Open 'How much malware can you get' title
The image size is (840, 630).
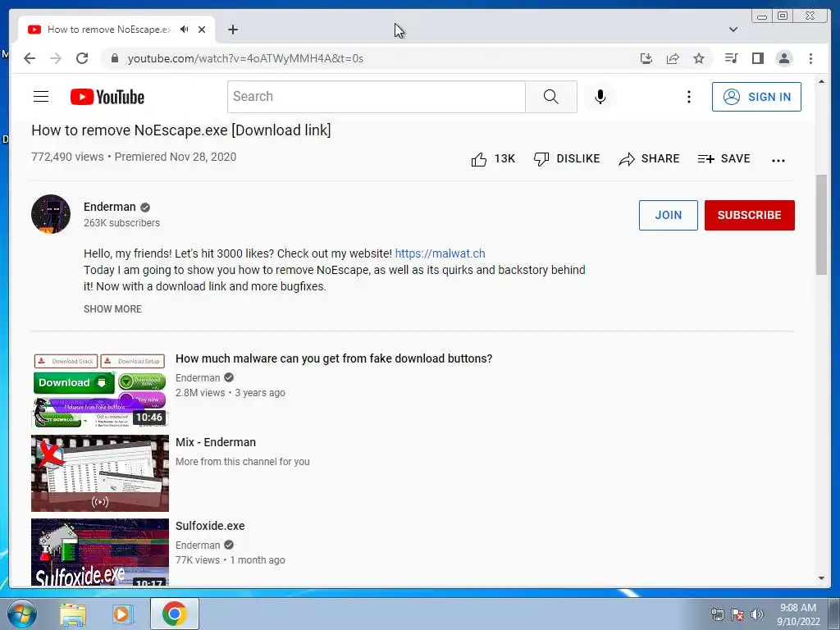(334, 358)
